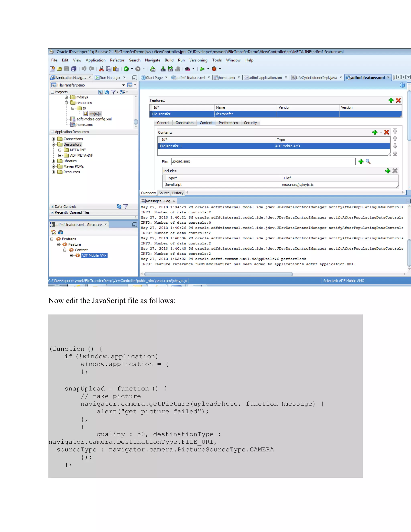Click the Debug ladybug icon
This screenshot has width=411, height=532.
click(214, 69)
